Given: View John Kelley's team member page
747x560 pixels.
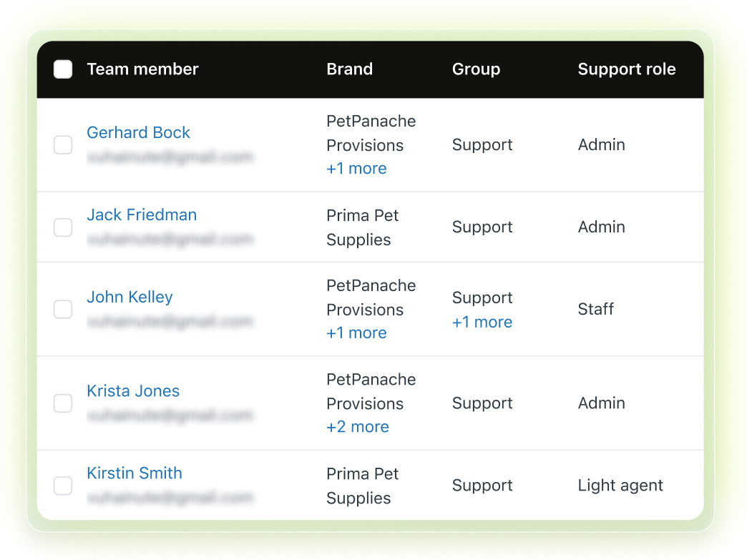Looking at the screenshot, I should tap(130, 297).
